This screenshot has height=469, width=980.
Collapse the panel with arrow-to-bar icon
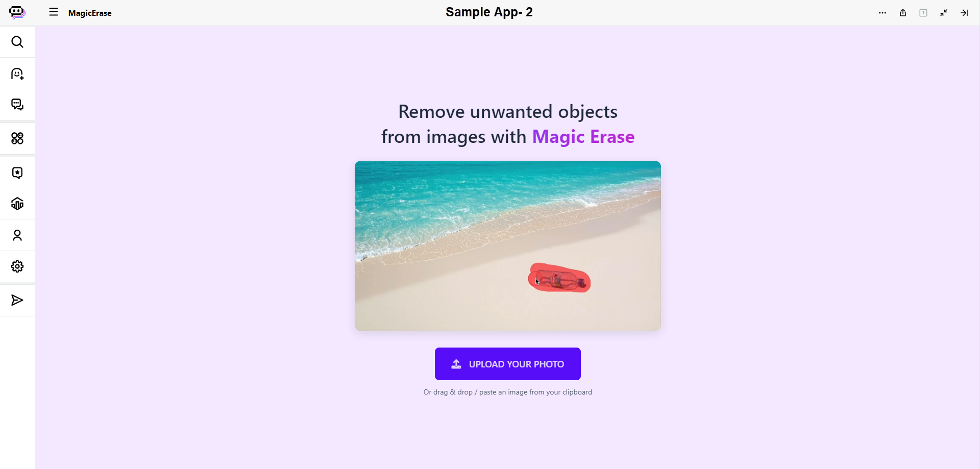click(964, 13)
